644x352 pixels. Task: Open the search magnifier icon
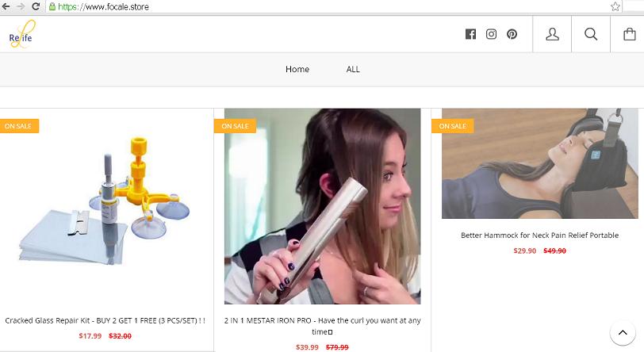[591, 34]
